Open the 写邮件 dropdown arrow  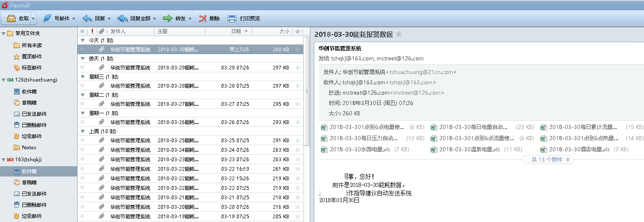tap(73, 19)
